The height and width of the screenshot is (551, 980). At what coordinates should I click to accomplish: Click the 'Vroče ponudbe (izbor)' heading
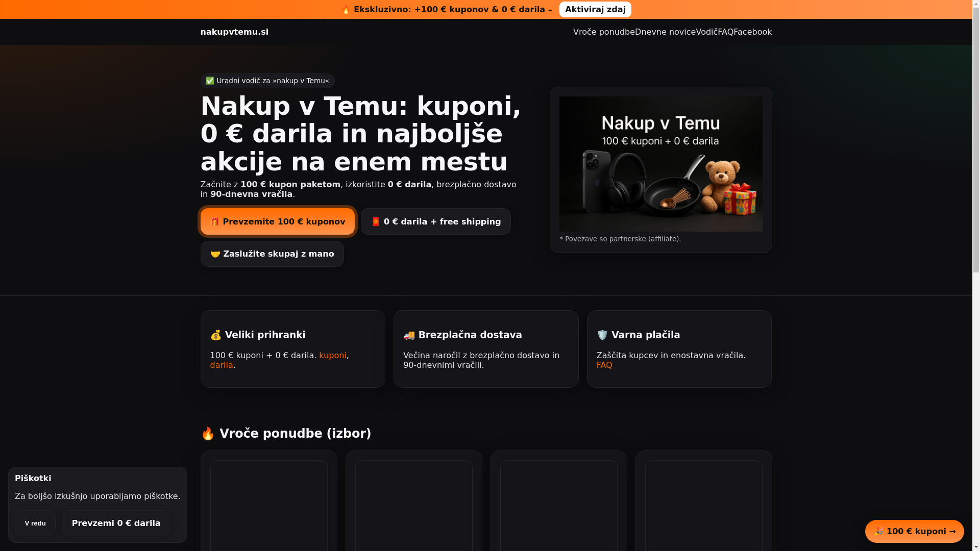pos(286,433)
